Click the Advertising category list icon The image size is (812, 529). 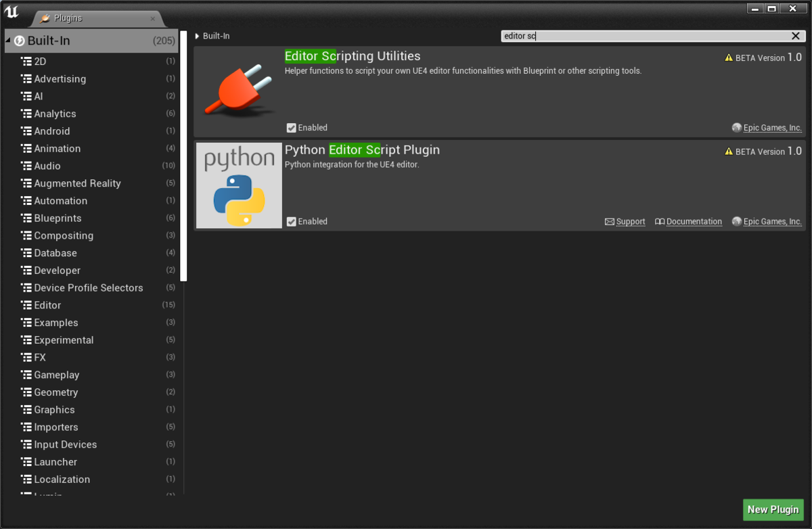click(26, 78)
